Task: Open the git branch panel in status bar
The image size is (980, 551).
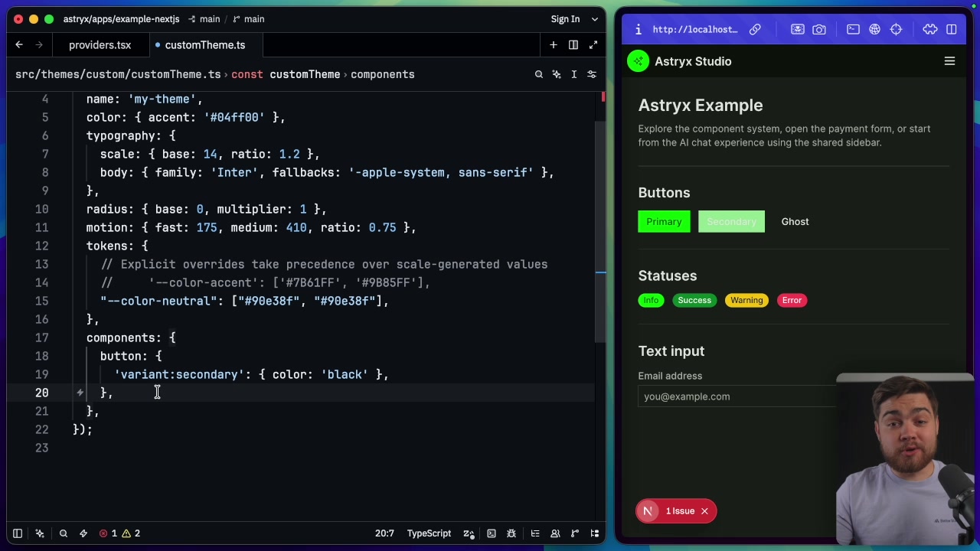Action: tap(575, 533)
